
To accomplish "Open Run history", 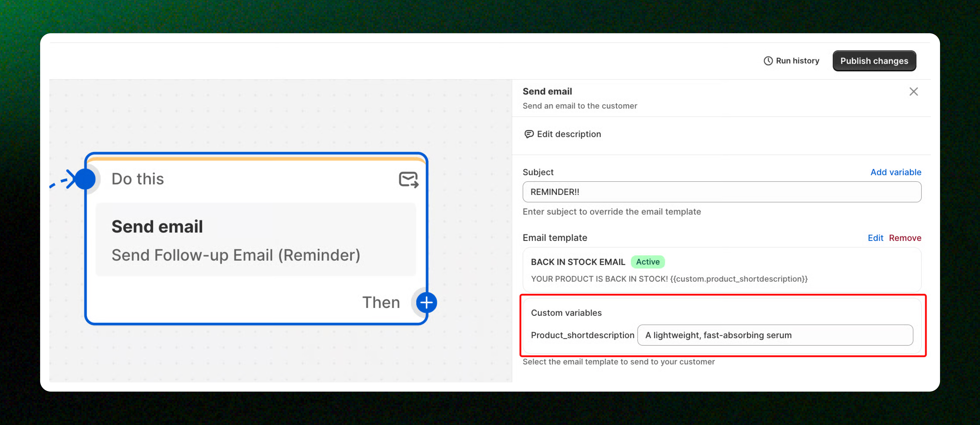I will [791, 61].
